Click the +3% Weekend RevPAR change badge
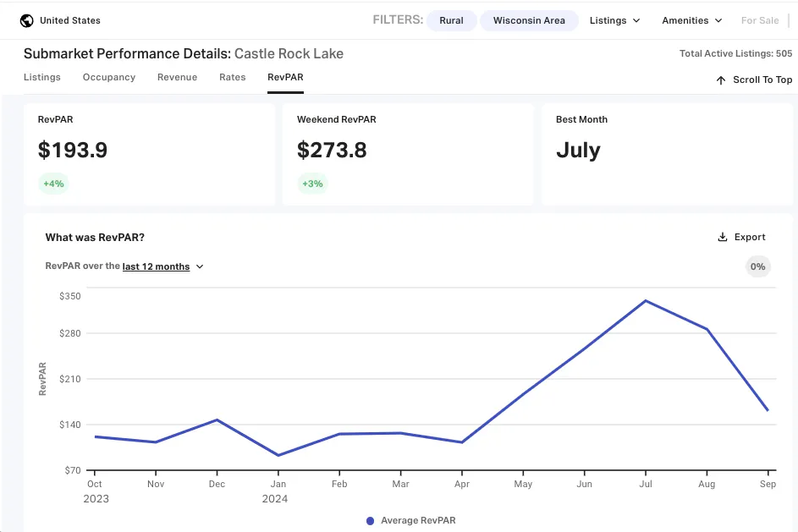 (312, 184)
